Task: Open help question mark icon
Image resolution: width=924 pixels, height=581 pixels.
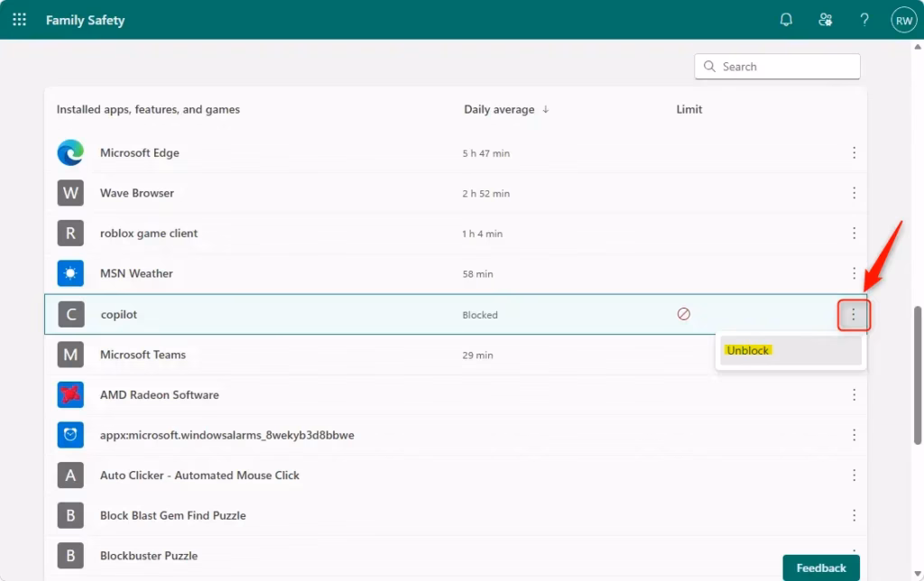Action: coord(864,20)
